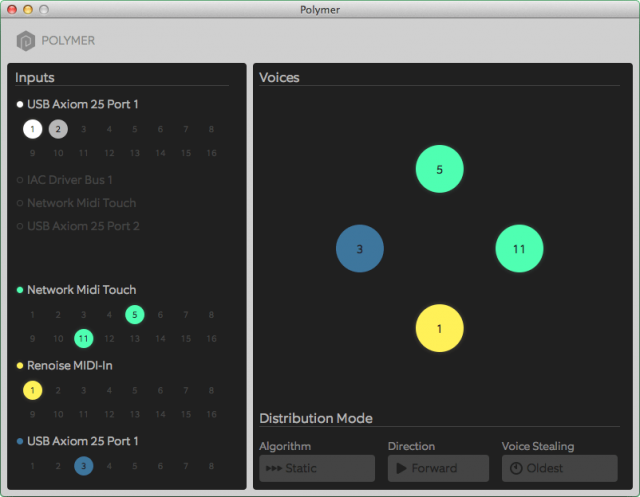The width and height of the screenshot is (640, 497).
Task: Click the dimmed Network Midi Touch entry
Action: coord(81,203)
